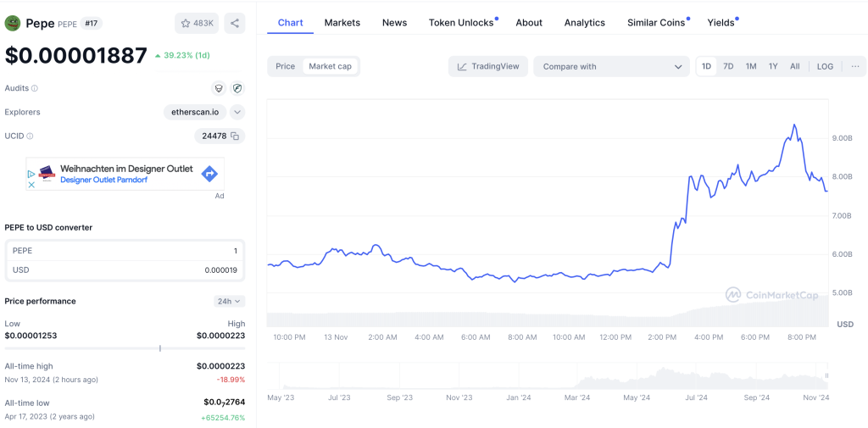Switch chart range to 7D
868x428 pixels.
[728, 66]
